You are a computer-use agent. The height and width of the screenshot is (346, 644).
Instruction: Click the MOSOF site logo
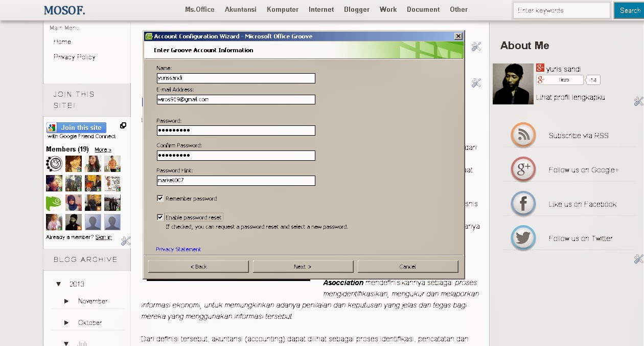pyautogui.click(x=64, y=10)
